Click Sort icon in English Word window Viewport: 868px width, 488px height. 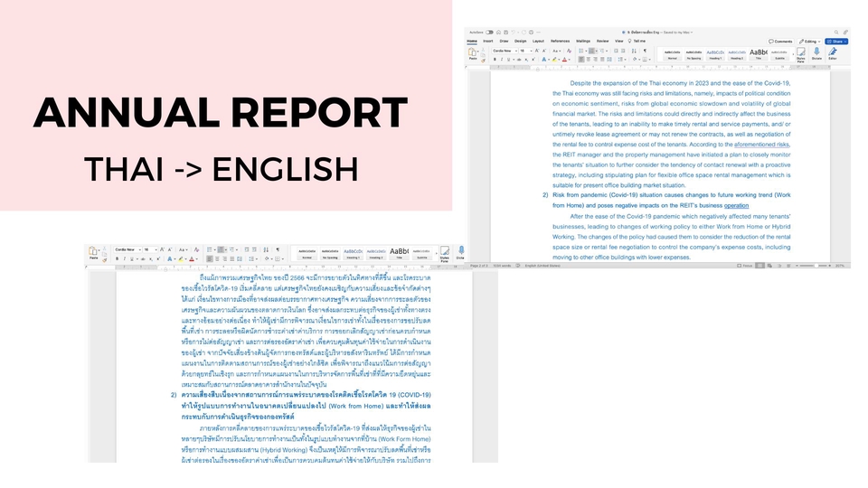click(x=634, y=51)
